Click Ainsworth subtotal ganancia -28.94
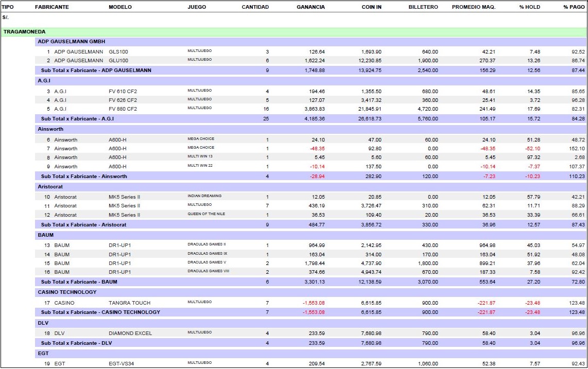588x369 pixels. tap(317, 176)
